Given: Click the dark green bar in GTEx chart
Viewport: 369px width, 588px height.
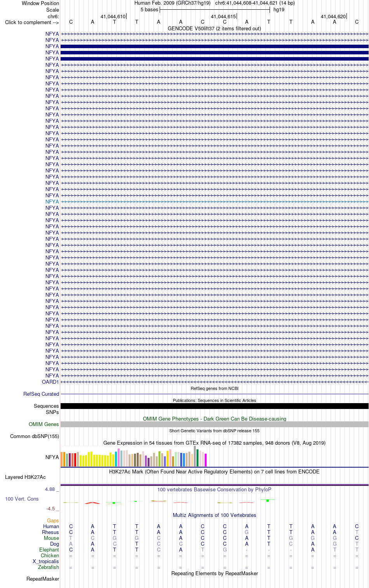Looking at the screenshot, I should 198,458.
